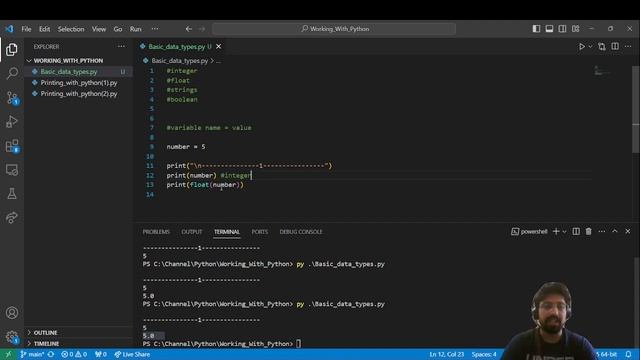640x360 pixels.
Task: Open Printing_with_python(2).py file
Action: 78,93
